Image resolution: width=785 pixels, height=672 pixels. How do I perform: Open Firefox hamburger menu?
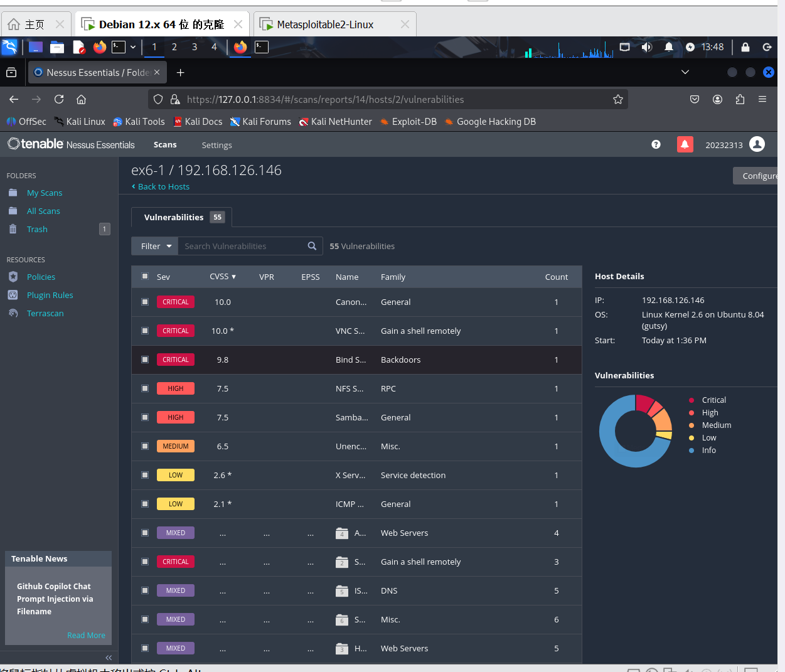click(x=762, y=99)
